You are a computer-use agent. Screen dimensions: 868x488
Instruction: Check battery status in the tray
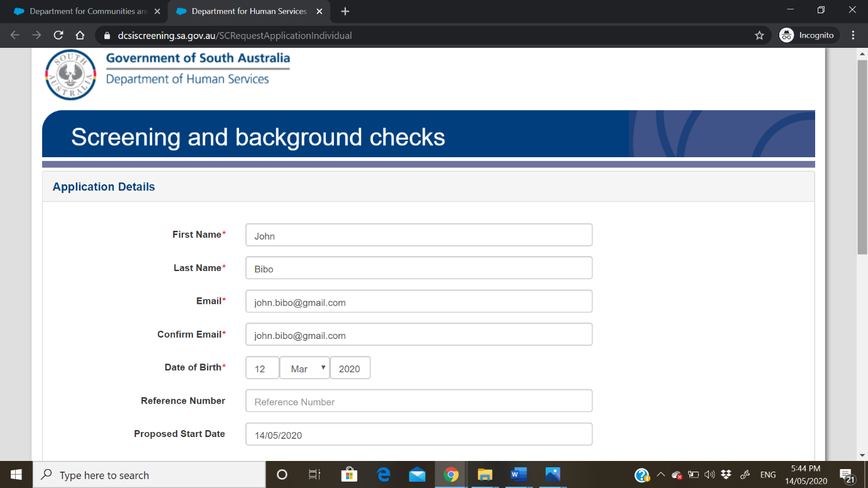694,475
